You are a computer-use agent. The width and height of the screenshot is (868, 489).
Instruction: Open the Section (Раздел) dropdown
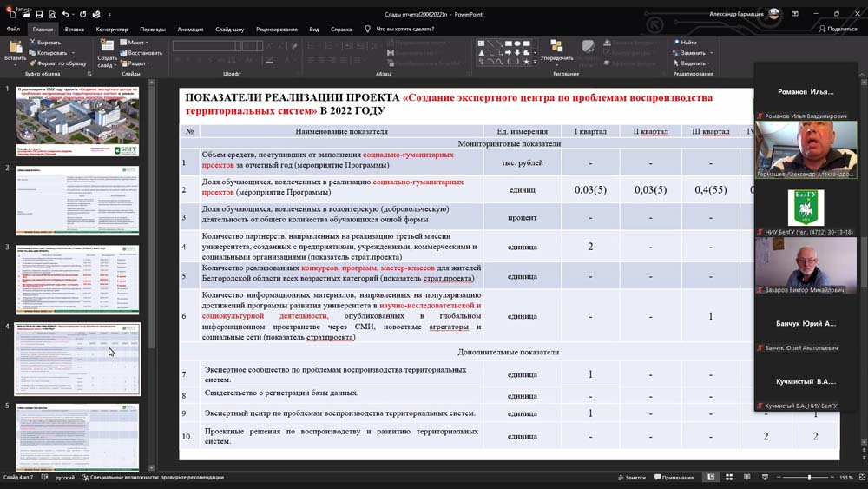tap(134, 63)
